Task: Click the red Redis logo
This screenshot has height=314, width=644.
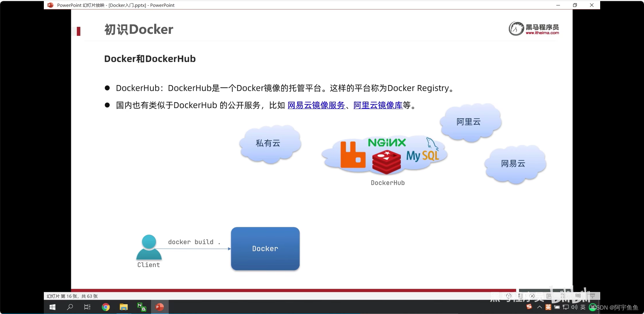Action: [386, 162]
